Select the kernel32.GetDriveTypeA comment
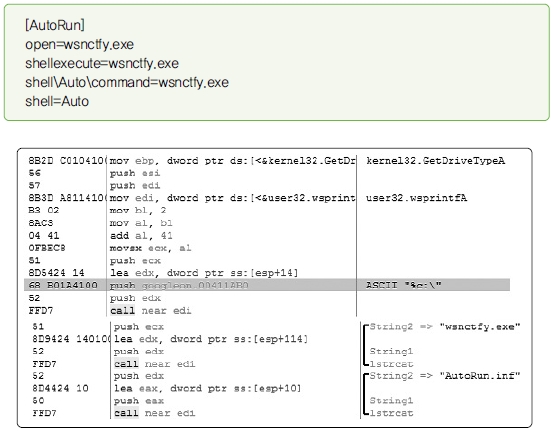This screenshot has width=552, height=433. point(435,161)
